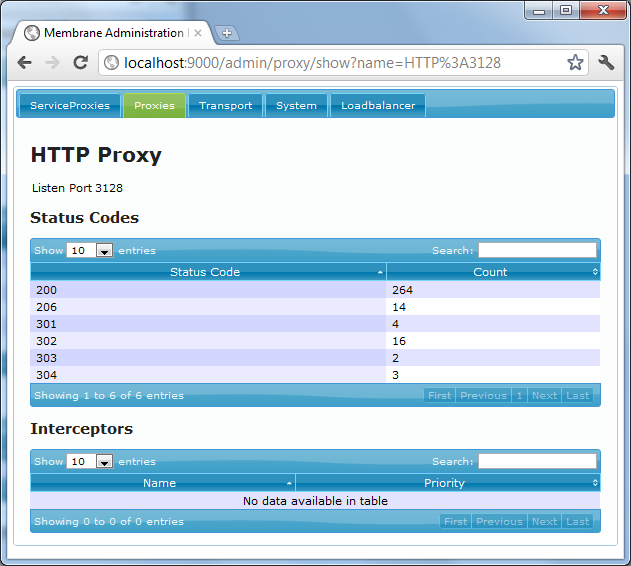Click the count value 14

point(399,307)
